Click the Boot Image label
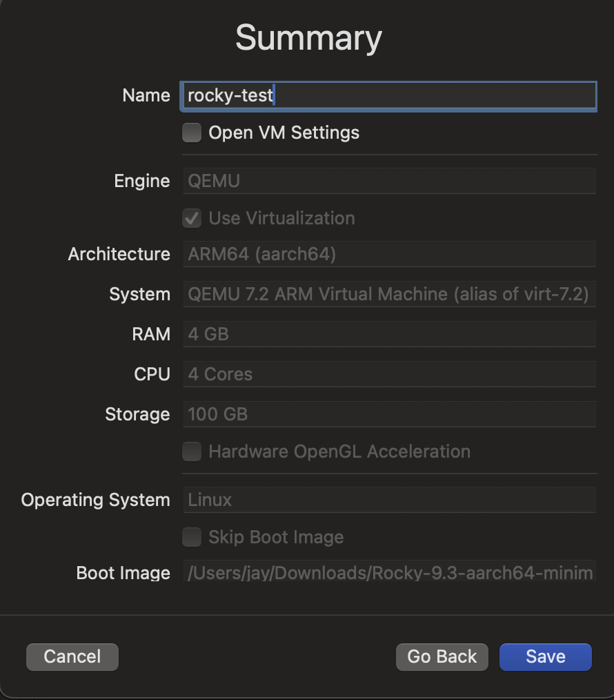 point(123,574)
